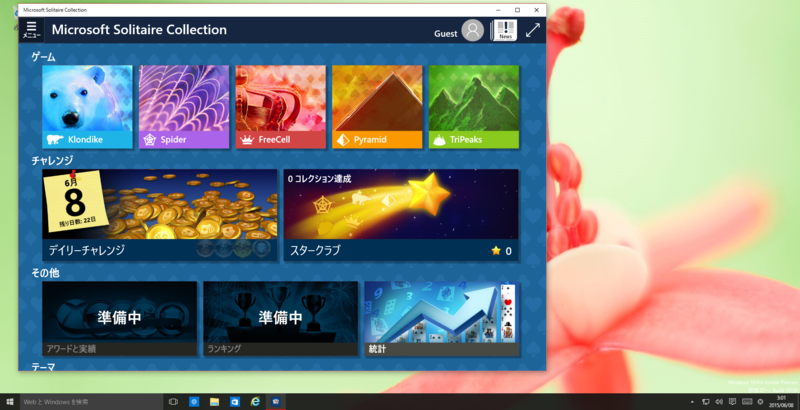
Task: Click the polar bear icon beside Klondike
Action: click(x=55, y=140)
